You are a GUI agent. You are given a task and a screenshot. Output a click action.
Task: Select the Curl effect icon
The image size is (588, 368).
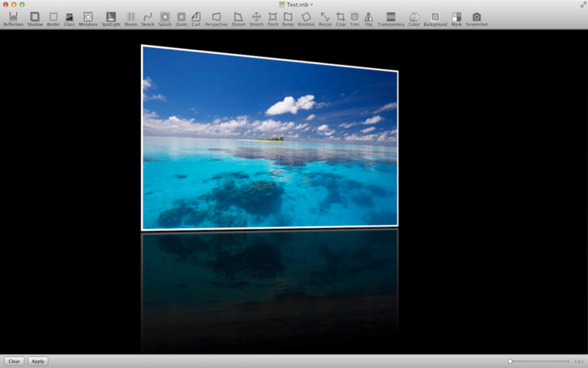click(196, 19)
